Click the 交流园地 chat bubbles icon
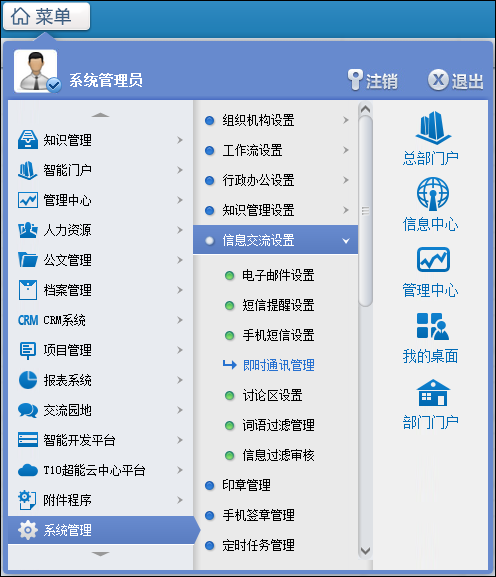This screenshot has height=577, width=496. point(28,410)
